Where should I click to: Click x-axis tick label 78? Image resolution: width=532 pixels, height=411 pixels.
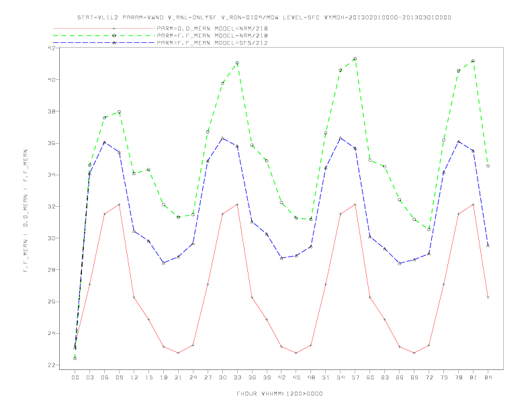459,377
